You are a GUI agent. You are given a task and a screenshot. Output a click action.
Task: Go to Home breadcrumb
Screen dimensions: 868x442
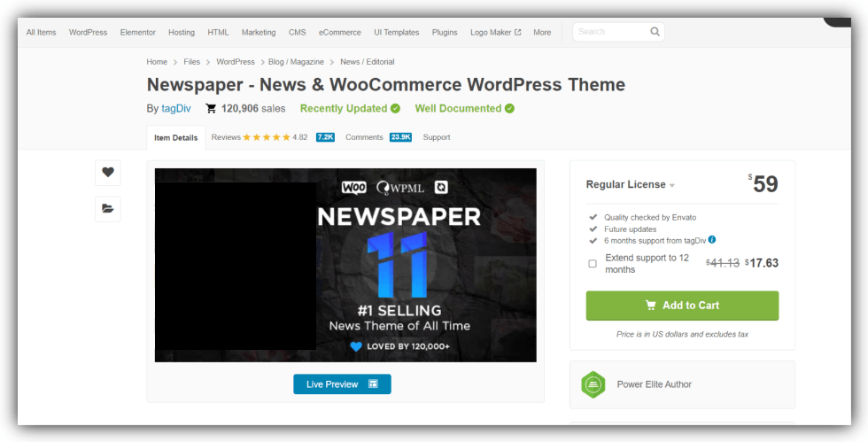157,62
